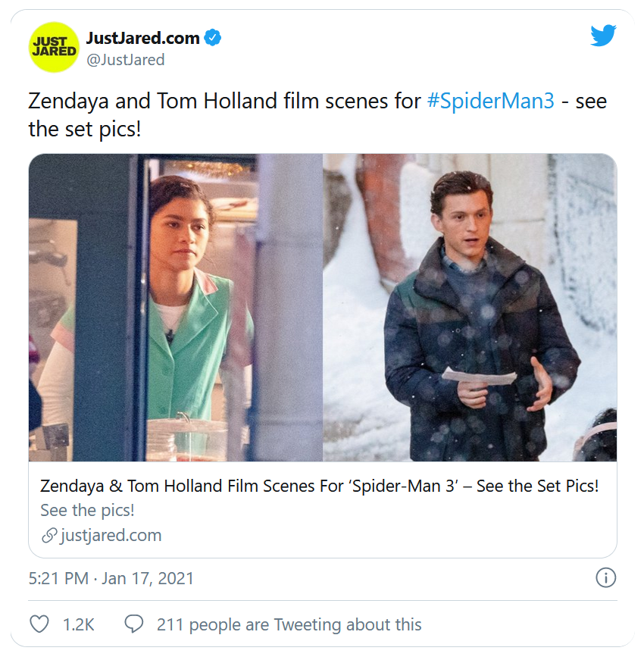Click the left photo with green uniform
Screen dimensions: 644x660
176,308
